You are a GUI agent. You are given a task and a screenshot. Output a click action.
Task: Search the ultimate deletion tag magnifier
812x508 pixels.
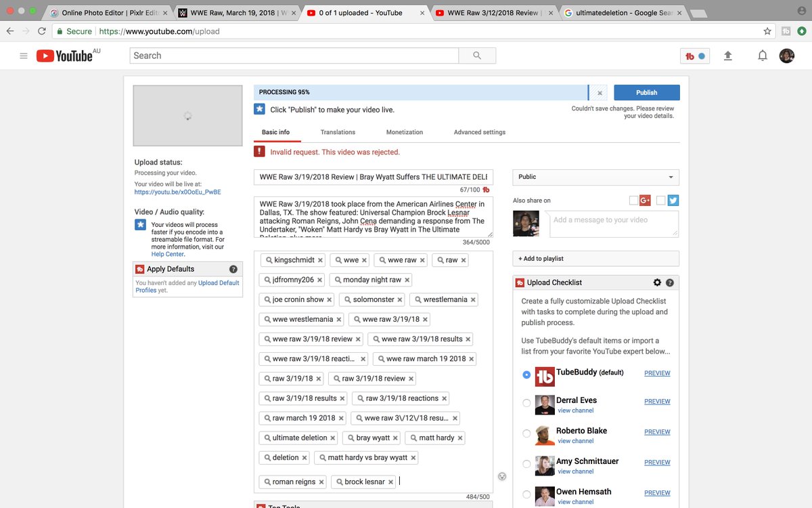(268, 438)
